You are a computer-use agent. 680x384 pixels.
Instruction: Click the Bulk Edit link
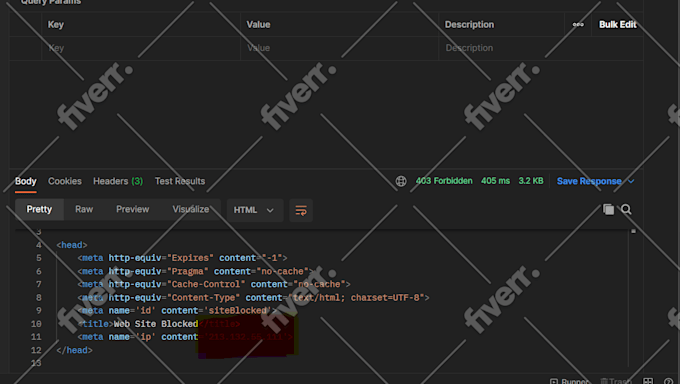click(618, 25)
